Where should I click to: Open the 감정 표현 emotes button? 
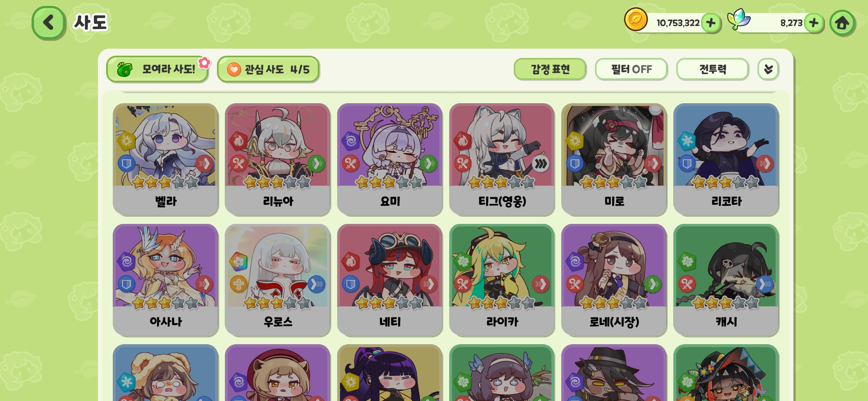coord(550,69)
